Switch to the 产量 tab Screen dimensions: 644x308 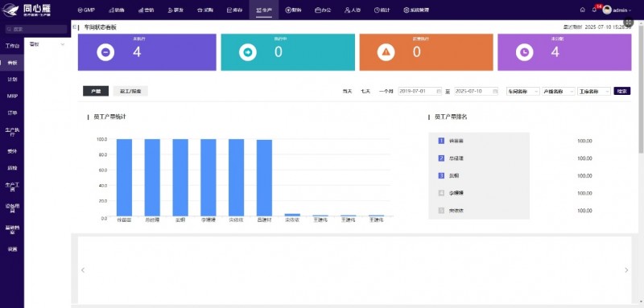96,91
